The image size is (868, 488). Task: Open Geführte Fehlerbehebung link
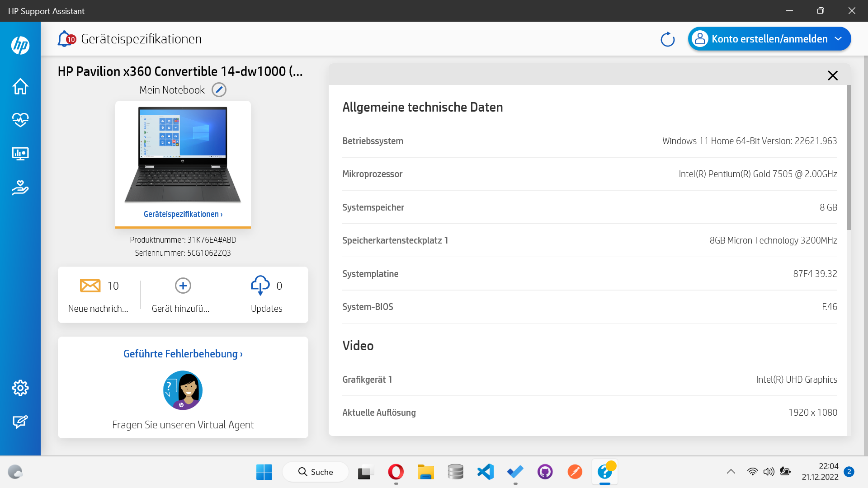183,354
